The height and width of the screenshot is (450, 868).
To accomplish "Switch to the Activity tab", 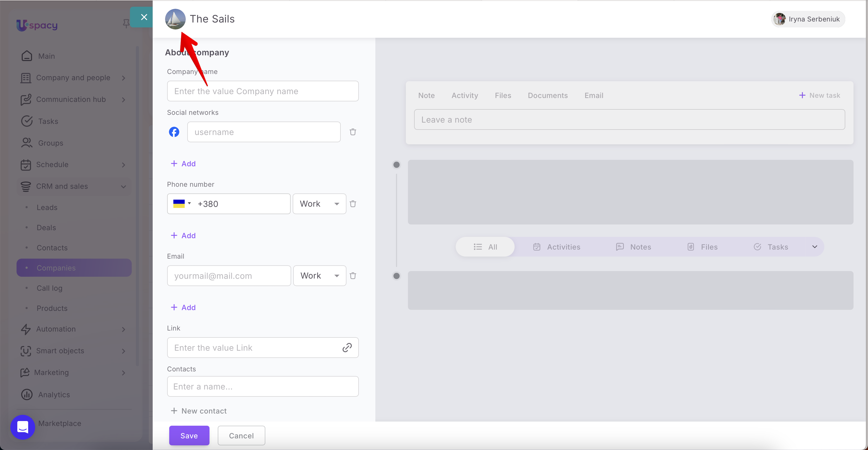I will click(465, 95).
